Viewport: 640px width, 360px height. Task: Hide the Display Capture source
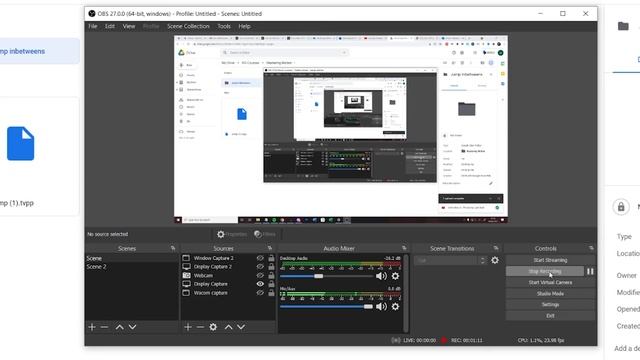pos(260,284)
